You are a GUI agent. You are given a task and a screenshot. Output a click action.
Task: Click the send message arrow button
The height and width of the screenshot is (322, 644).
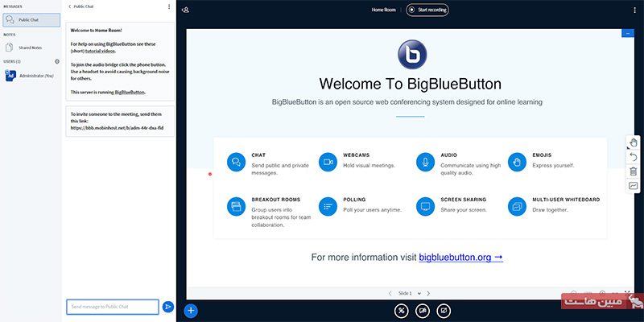click(168, 307)
